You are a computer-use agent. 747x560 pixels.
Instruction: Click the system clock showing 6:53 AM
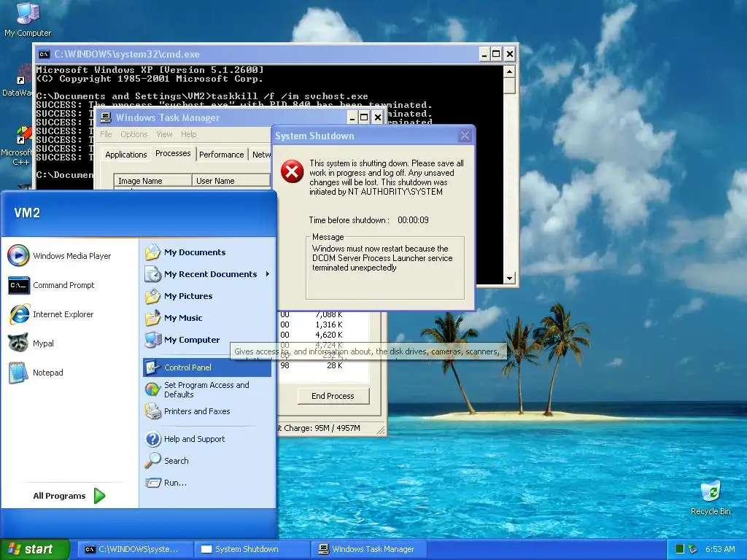pos(720,549)
